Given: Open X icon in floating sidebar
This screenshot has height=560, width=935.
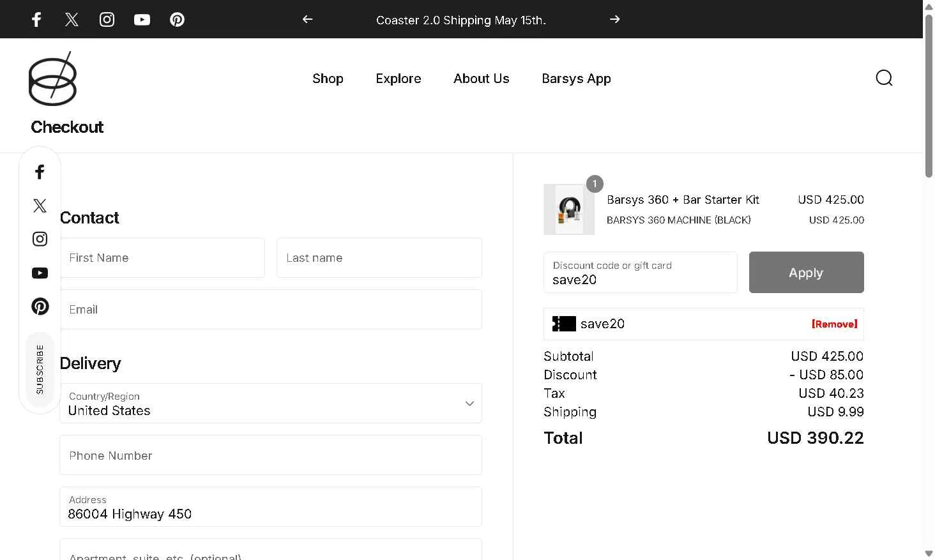Looking at the screenshot, I should [x=40, y=206].
